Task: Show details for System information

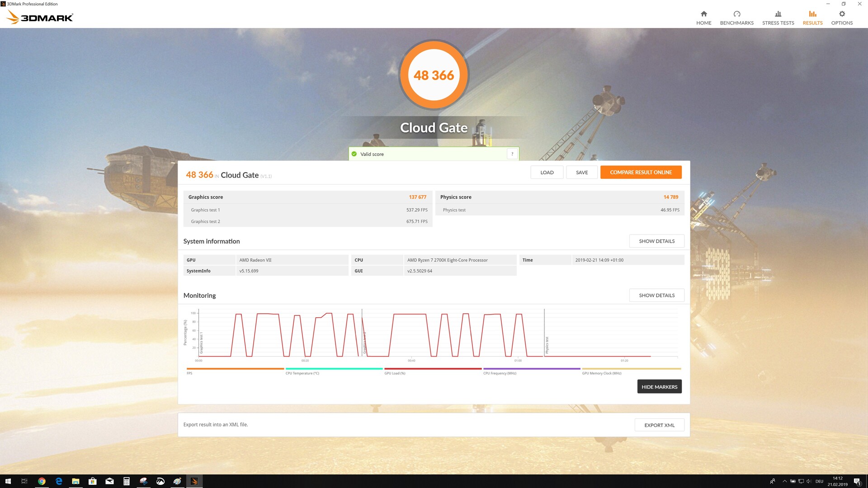Action: 656,241
